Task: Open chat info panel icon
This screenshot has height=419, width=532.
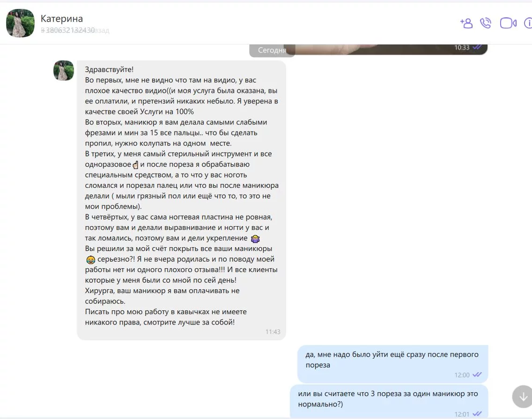Action: [x=528, y=23]
